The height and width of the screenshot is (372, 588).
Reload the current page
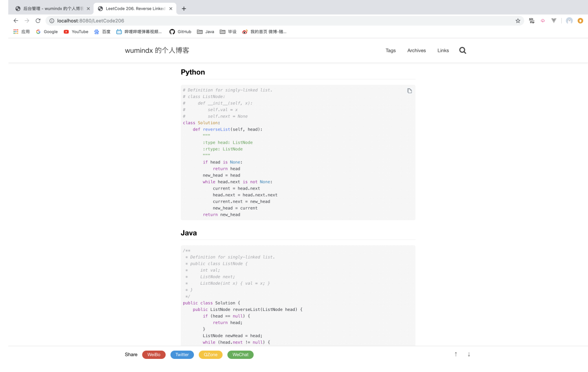click(38, 21)
